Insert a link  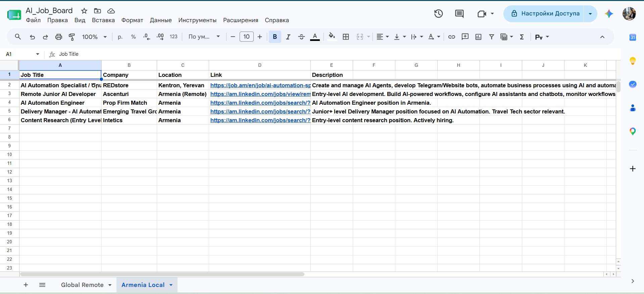(x=452, y=37)
